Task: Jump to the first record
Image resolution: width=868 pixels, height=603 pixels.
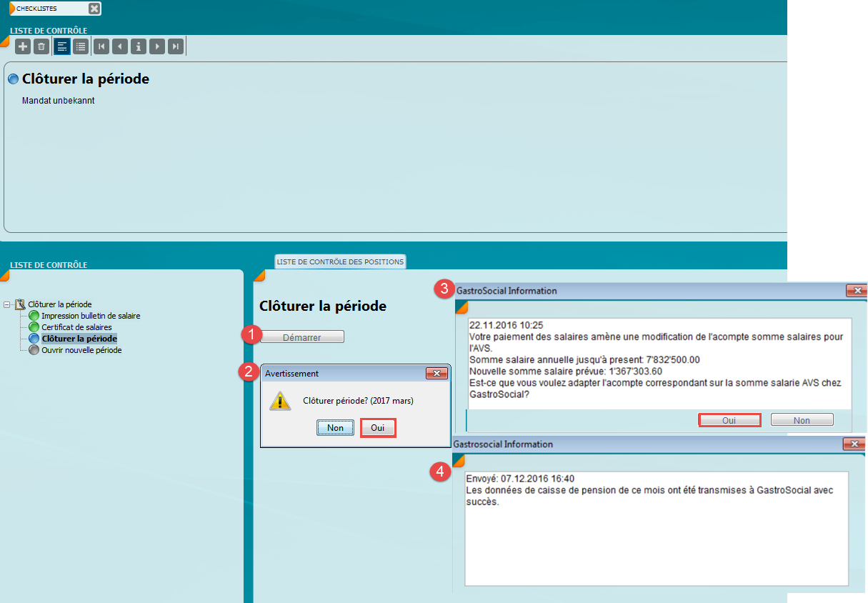Action: point(101,47)
